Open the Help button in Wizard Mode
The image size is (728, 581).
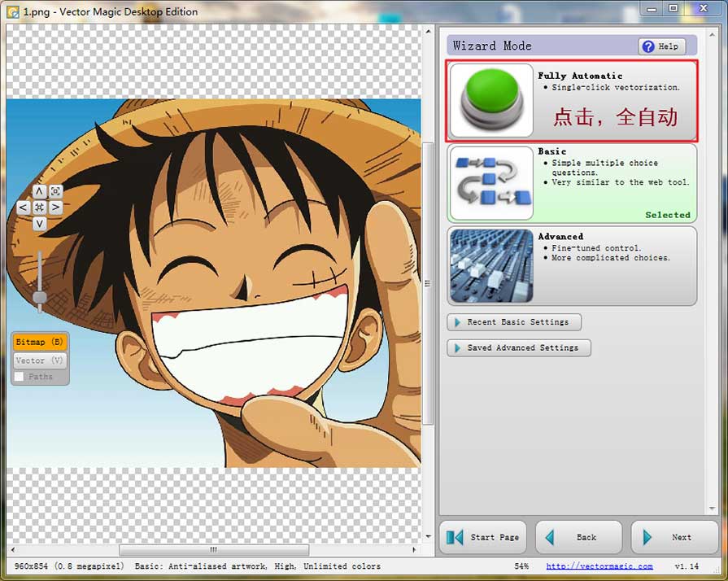coord(661,46)
